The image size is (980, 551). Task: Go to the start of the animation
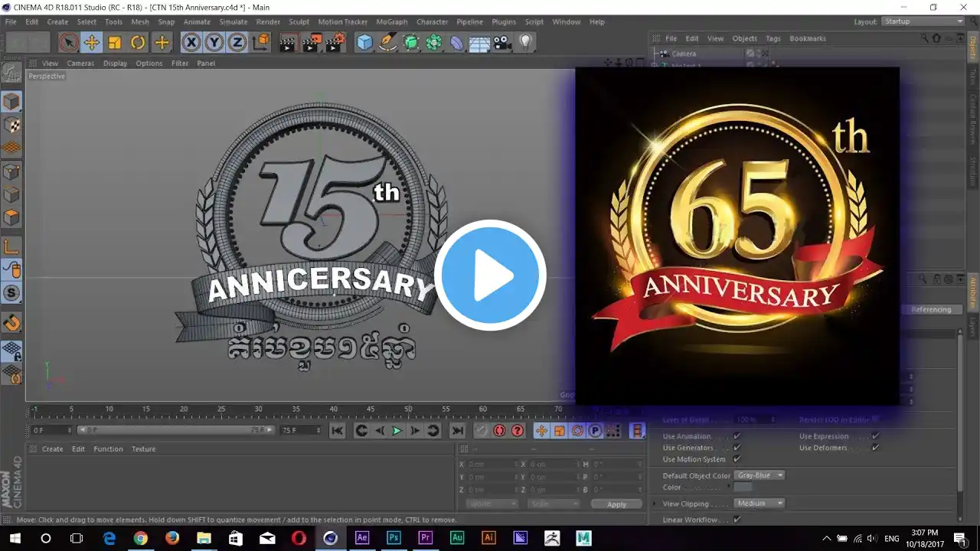pyautogui.click(x=337, y=431)
